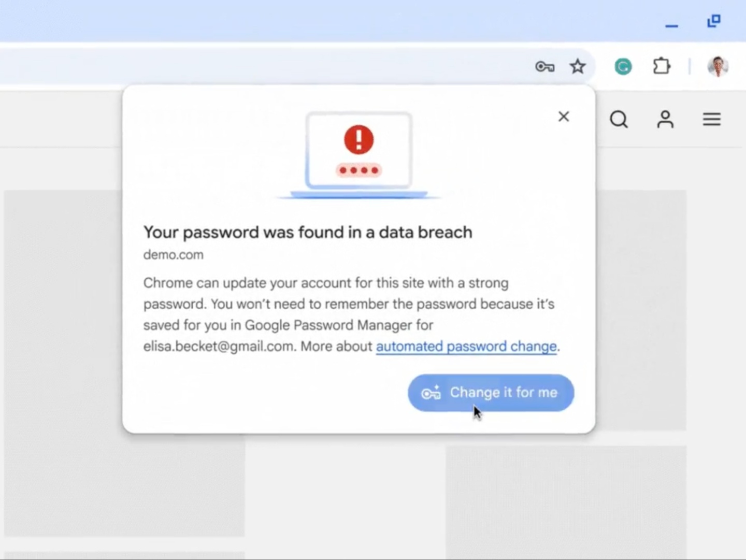This screenshot has height=560, width=746.
Task: Click the "Your password was found" heading
Action: tap(308, 232)
